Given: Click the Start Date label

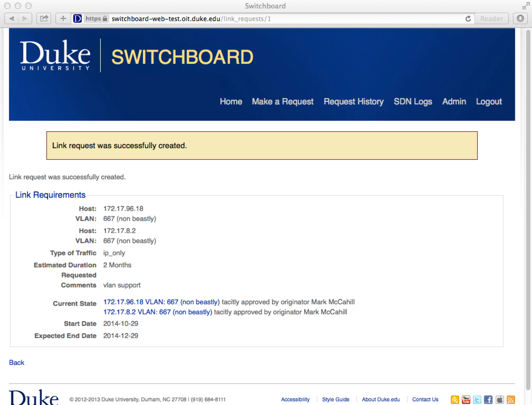Looking at the screenshot, I should (80, 324).
